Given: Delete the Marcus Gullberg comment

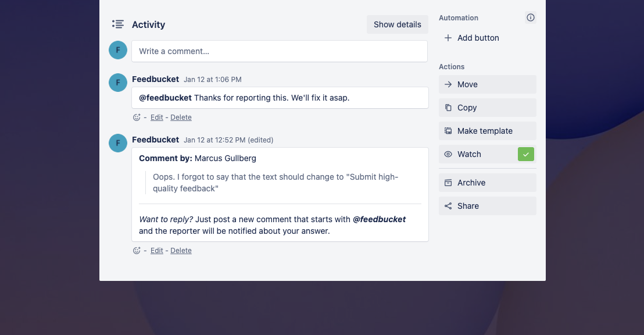Looking at the screenshot, I should pos(181,250).
